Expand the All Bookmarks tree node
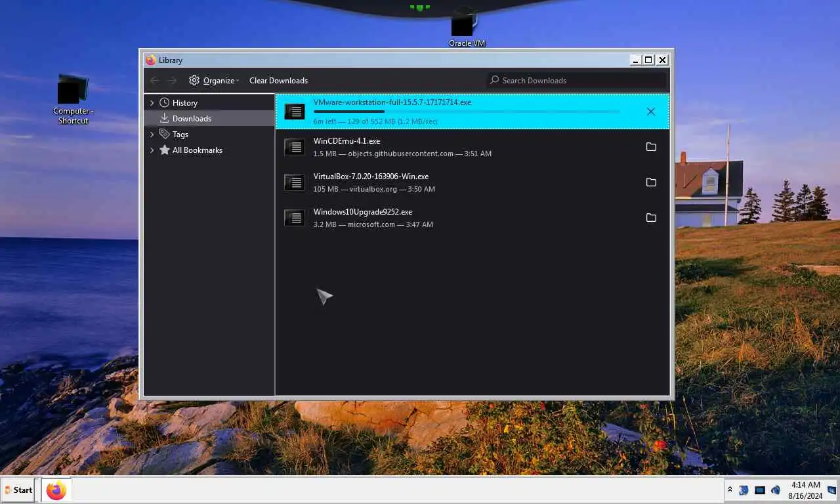840x504 pixels. click(152, 150)
